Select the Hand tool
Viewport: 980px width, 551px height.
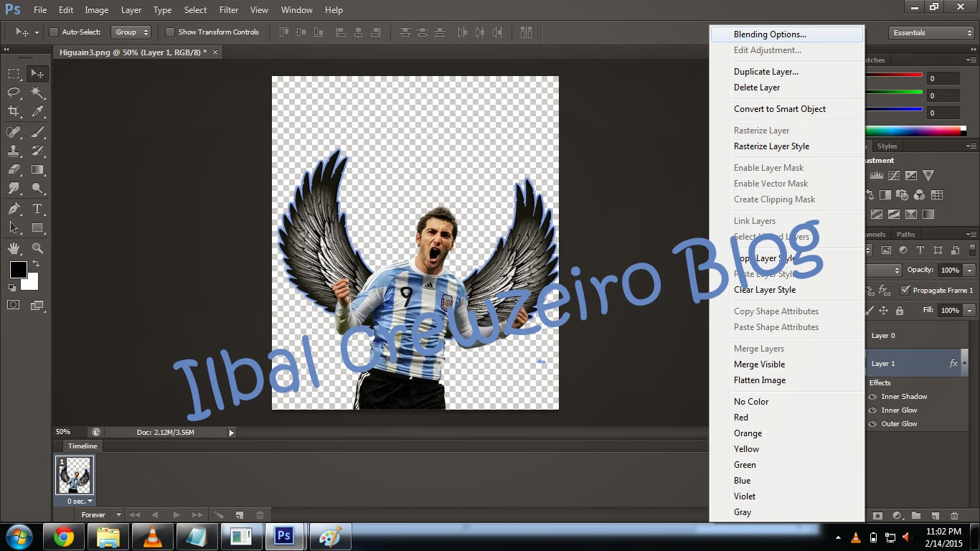[14, 248]
